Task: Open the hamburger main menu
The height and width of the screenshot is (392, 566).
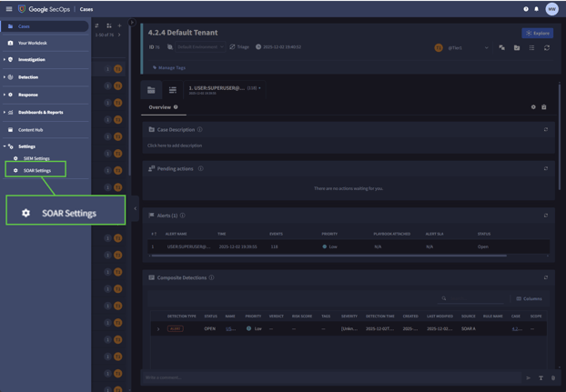Action: click(9, 9)
